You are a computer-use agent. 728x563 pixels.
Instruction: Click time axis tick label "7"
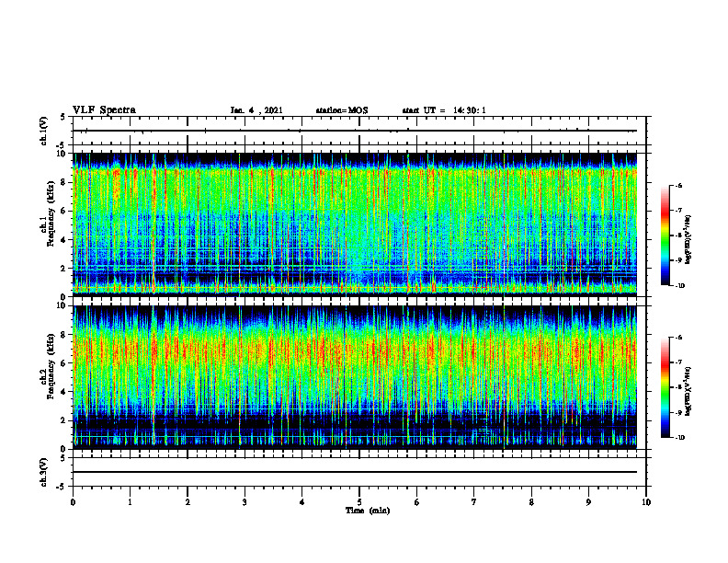point(474,502)
